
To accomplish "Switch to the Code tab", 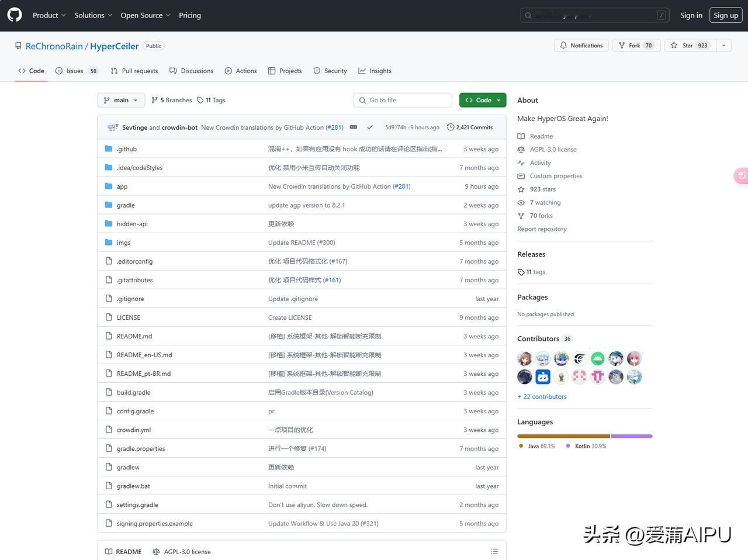I will click(x=32, y=71).
